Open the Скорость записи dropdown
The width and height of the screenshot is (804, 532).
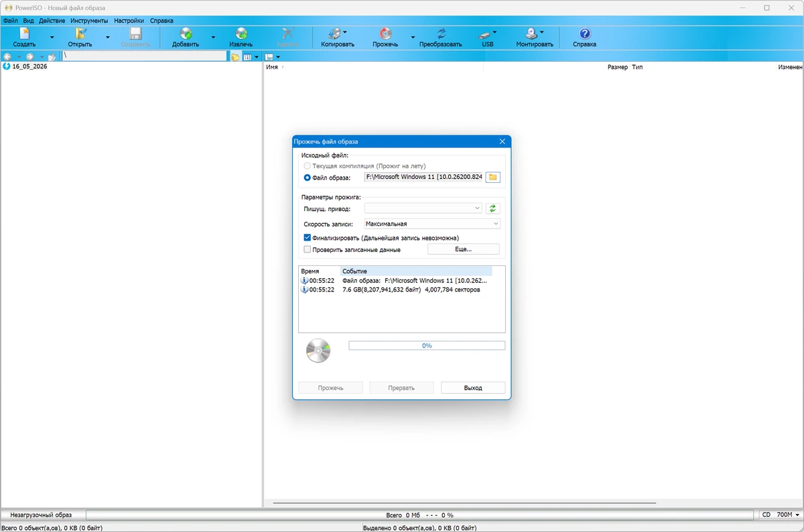click(x=433, y=224)
